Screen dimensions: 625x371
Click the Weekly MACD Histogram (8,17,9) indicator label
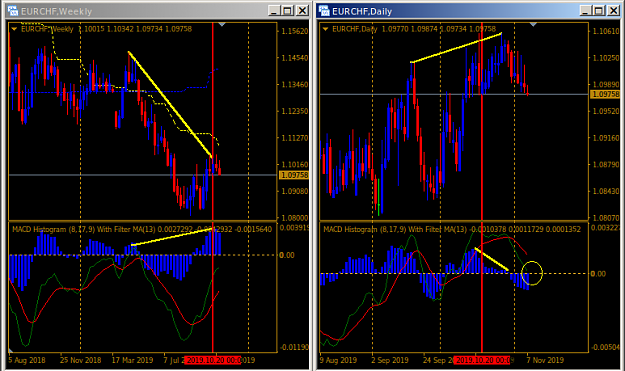tap(142, 229)
